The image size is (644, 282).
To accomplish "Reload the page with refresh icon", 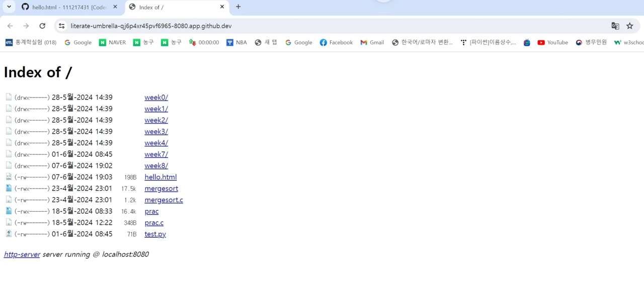I will coord(42,26).
